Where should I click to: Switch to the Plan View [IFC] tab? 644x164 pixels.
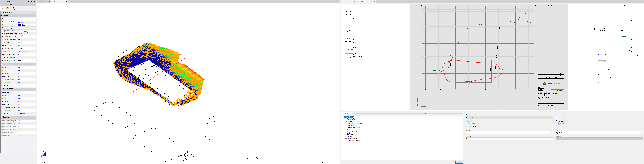(42, 2)
